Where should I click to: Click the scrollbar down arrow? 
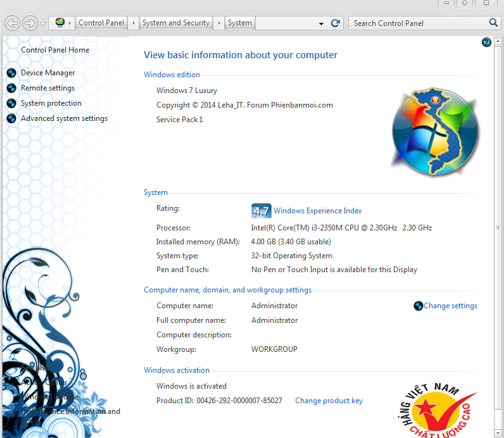498,433
